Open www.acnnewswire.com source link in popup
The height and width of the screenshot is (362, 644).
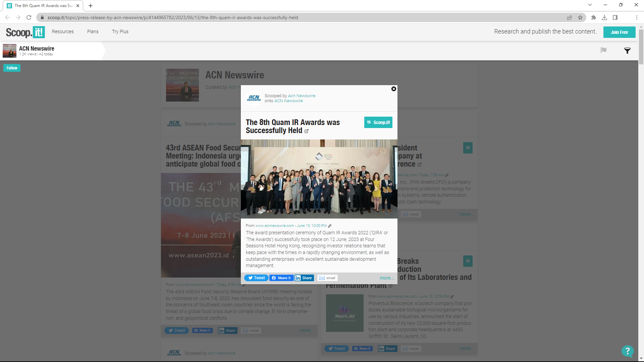click(x=274, y=226)
